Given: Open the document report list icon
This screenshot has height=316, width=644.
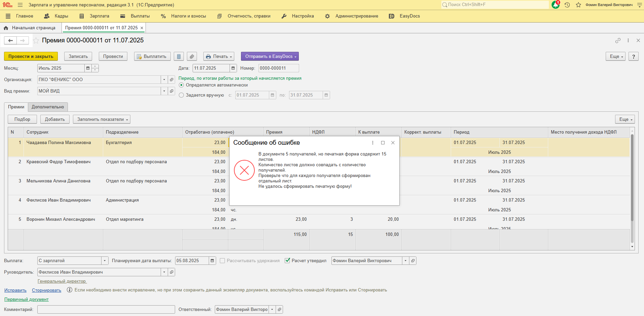Looking at the screenshot, I should point(179,57).
